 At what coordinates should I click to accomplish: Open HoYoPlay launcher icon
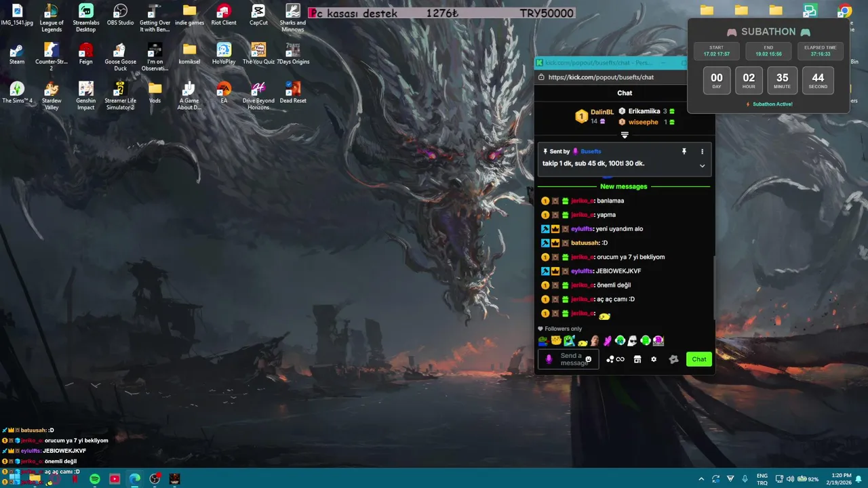pos(224,54)
